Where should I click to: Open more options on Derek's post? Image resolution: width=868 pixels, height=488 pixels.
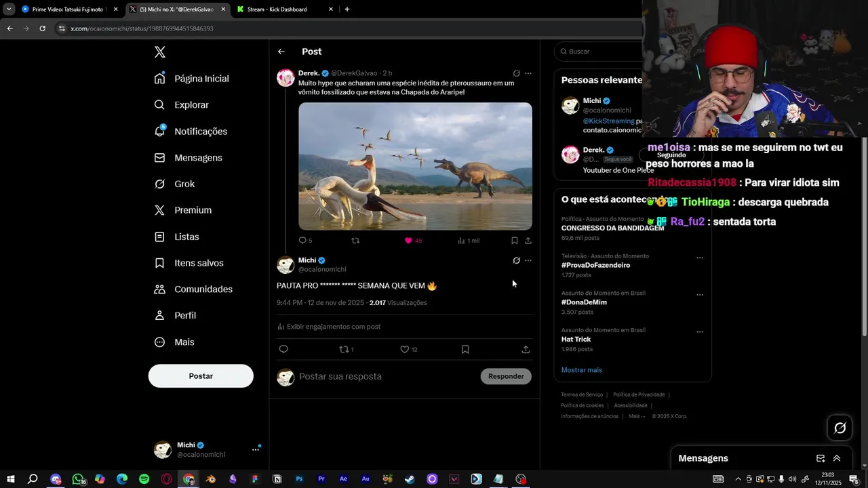point(528,73)
